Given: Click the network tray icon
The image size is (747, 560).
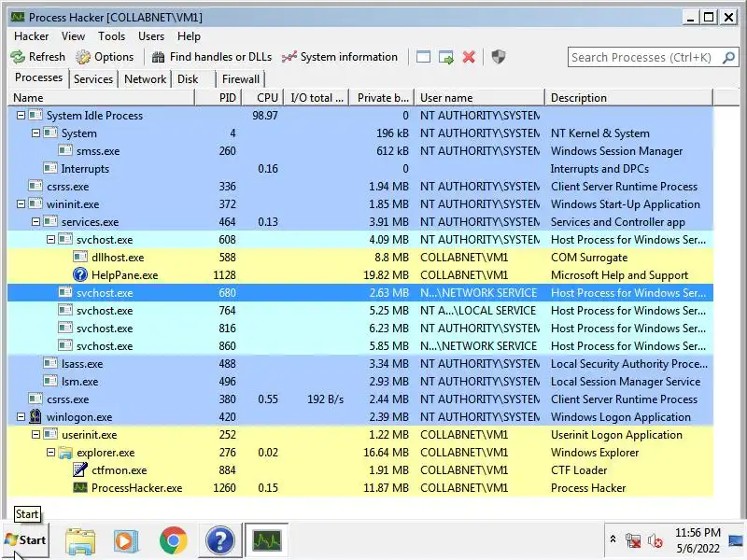Looking at the screenshot, I should (x=633, y=541).
